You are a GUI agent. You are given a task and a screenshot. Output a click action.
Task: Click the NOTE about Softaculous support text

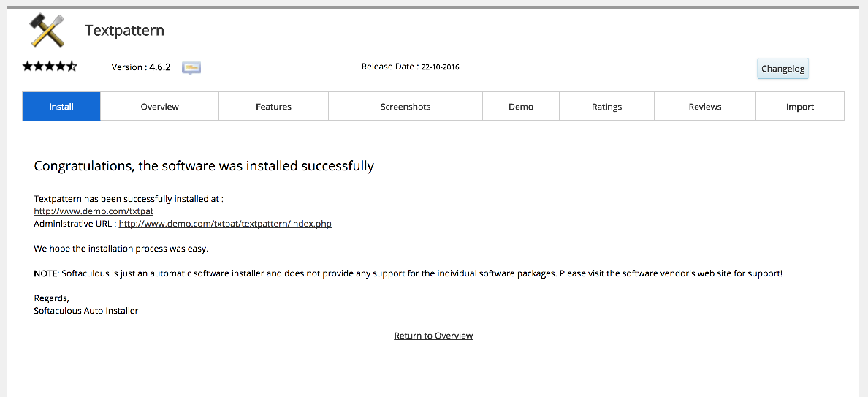(x=408, y=273)
